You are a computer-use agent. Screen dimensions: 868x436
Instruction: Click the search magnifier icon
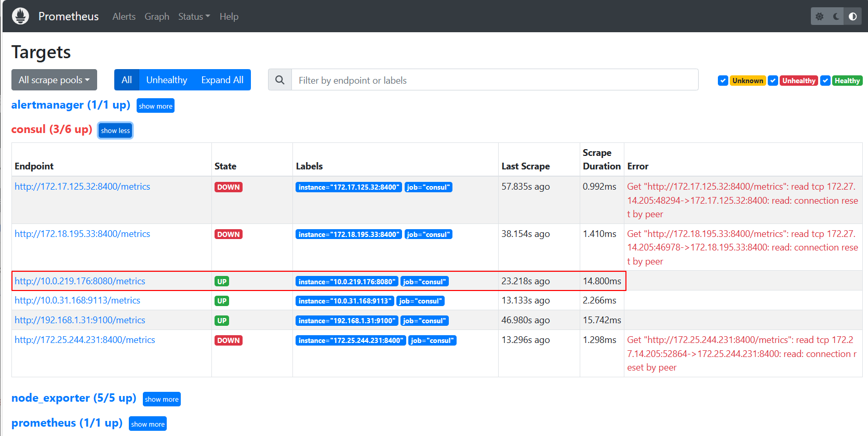280,80
